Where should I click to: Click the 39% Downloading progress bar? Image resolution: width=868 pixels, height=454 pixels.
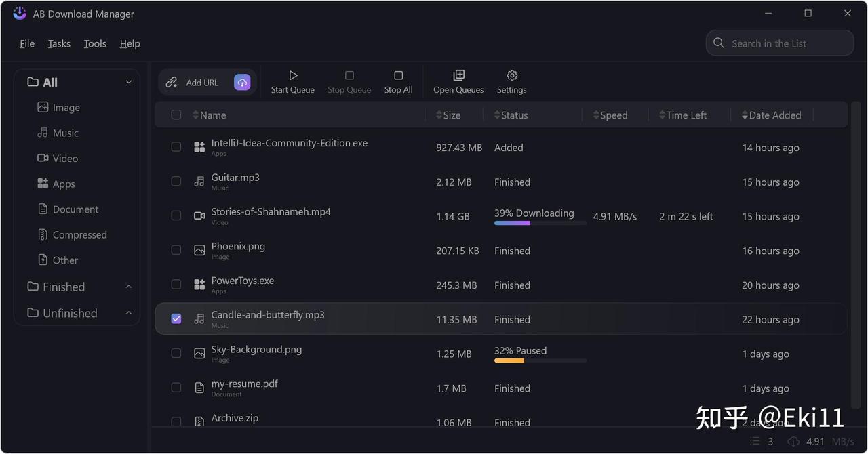(540, 223)
